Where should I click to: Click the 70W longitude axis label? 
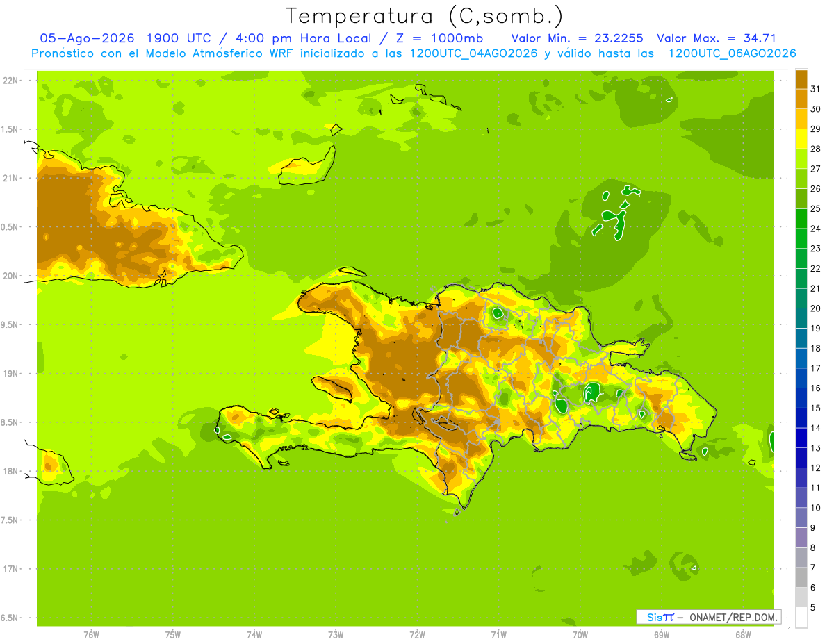(580, 634)
